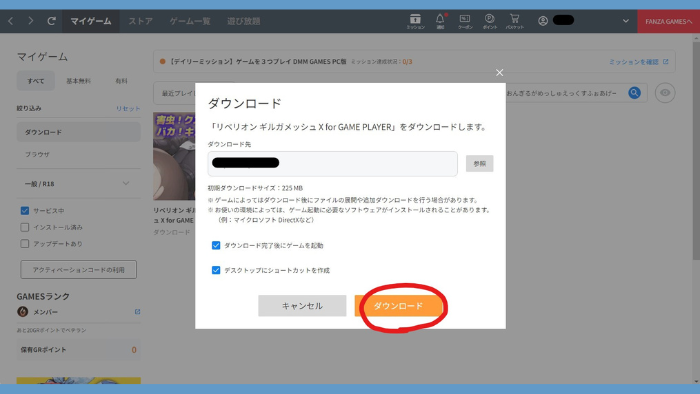Click the ダウンロード先 path field

tap(333, 163)
